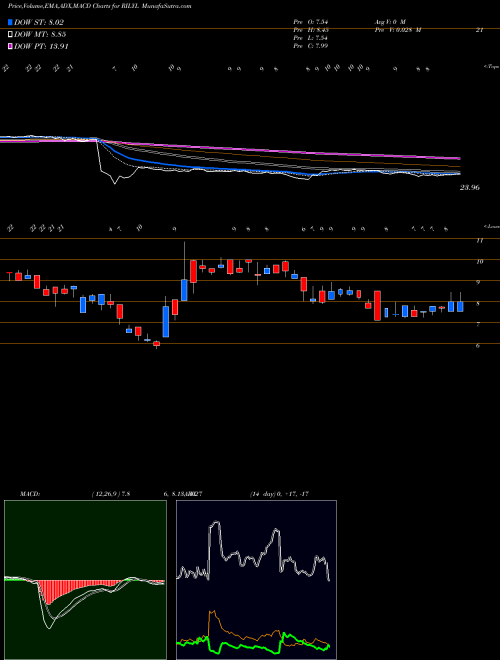The image size is (500, 660).
Task: Click the white DOW MT legend swatch
Action: 10,35
